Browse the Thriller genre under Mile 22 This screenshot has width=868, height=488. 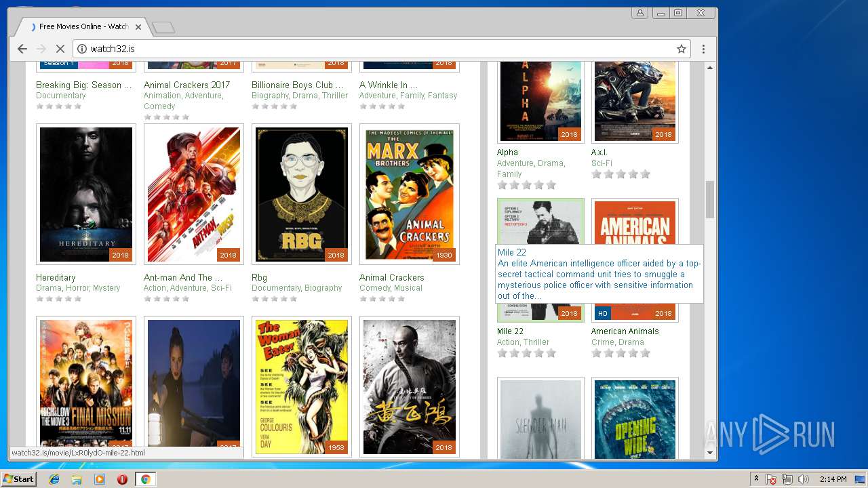[x=536, y=342]
